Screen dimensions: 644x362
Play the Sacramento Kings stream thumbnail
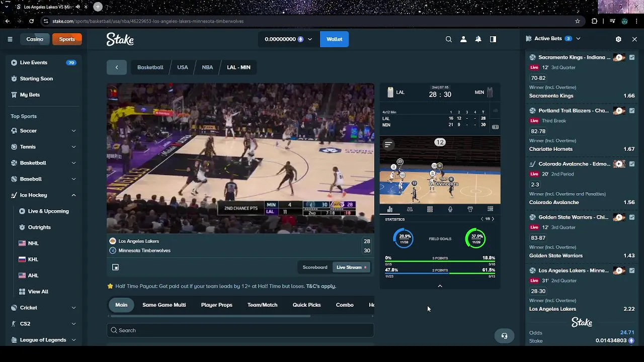tap(619, 57)
